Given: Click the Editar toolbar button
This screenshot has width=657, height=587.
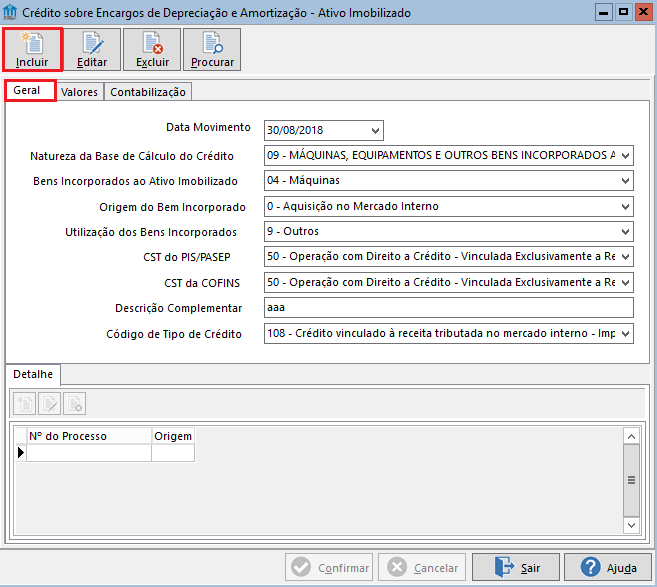Looking at the screenshot, I should (x=92, y=50).
